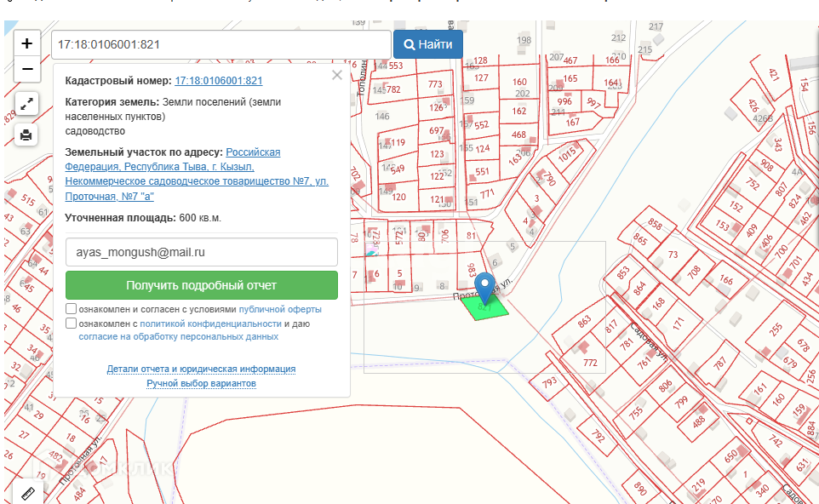
Task: Close the parcel info popup
Action: point(336,75)
